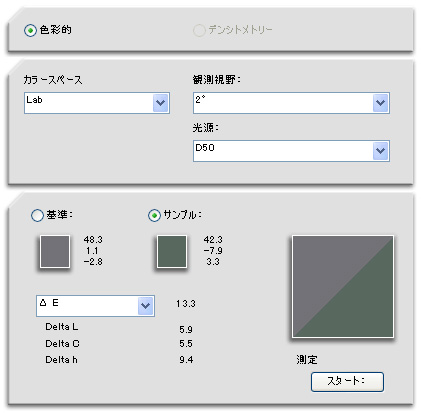Click the large split color comparison swatch

[x=343, y=287]
